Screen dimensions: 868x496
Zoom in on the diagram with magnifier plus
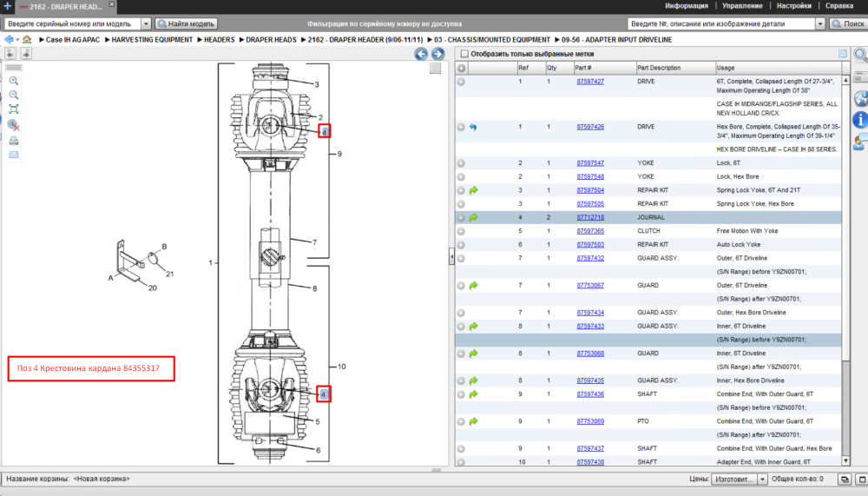click(x=14, y=81)
